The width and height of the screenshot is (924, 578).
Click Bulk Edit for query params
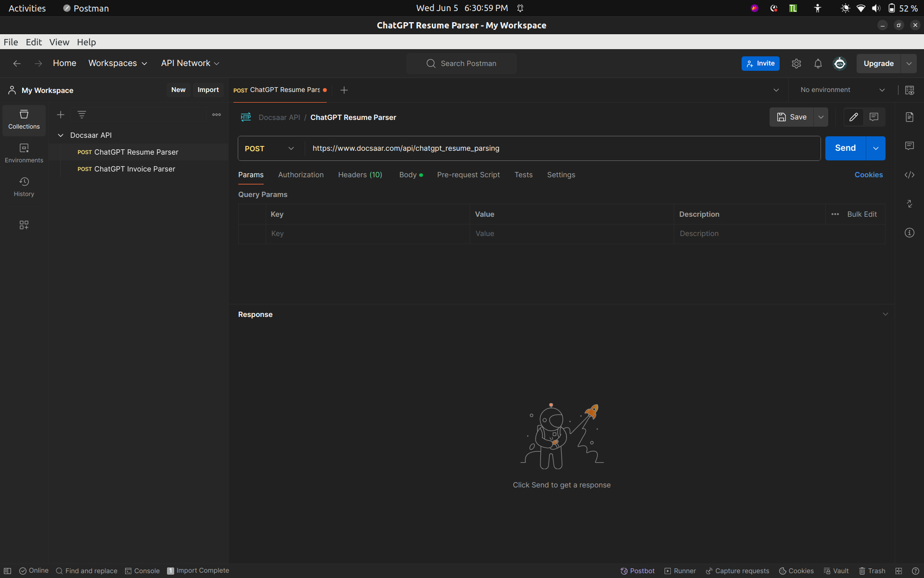[862, 214]
